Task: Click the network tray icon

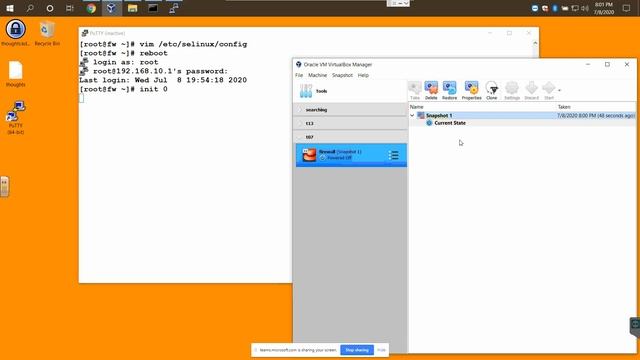Action: tap(575, 8)
